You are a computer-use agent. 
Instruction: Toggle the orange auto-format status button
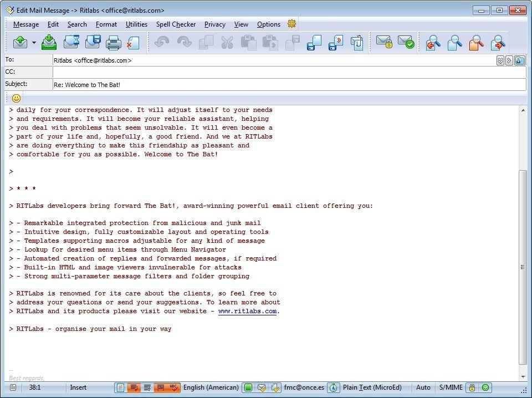(161, 387)
